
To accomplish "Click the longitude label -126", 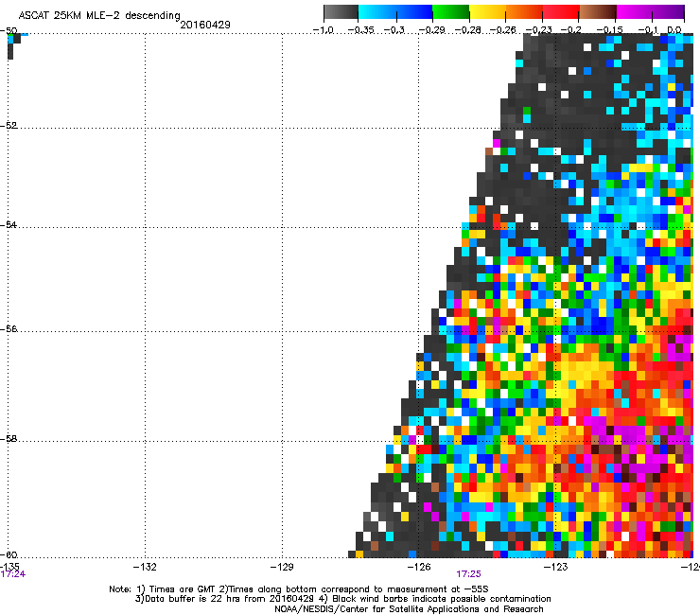I will (419, 567).
